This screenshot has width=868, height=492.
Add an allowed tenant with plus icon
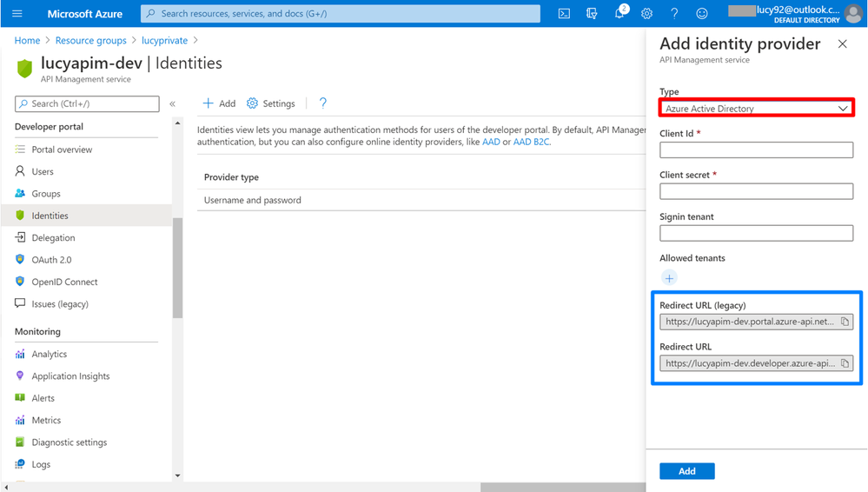point(669,278)
